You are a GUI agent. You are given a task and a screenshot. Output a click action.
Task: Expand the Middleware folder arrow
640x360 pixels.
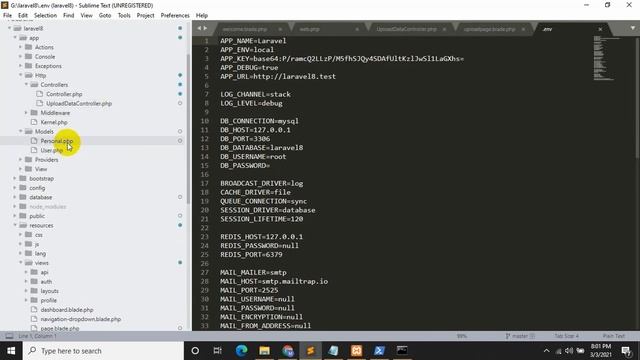(26, 113)
